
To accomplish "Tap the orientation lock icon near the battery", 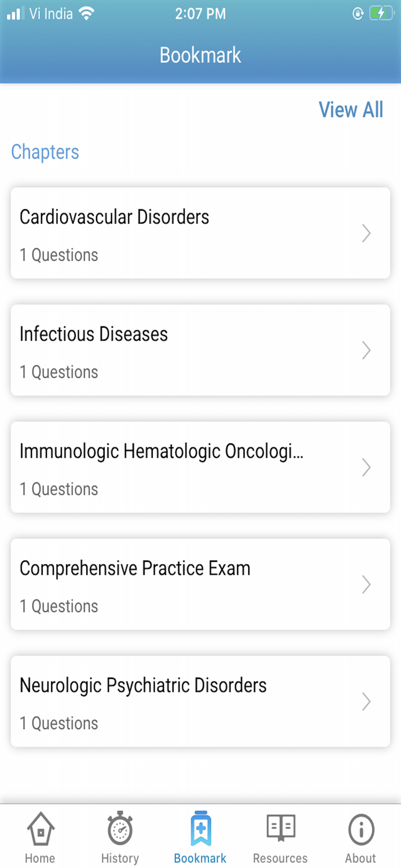I will point(358,13).
